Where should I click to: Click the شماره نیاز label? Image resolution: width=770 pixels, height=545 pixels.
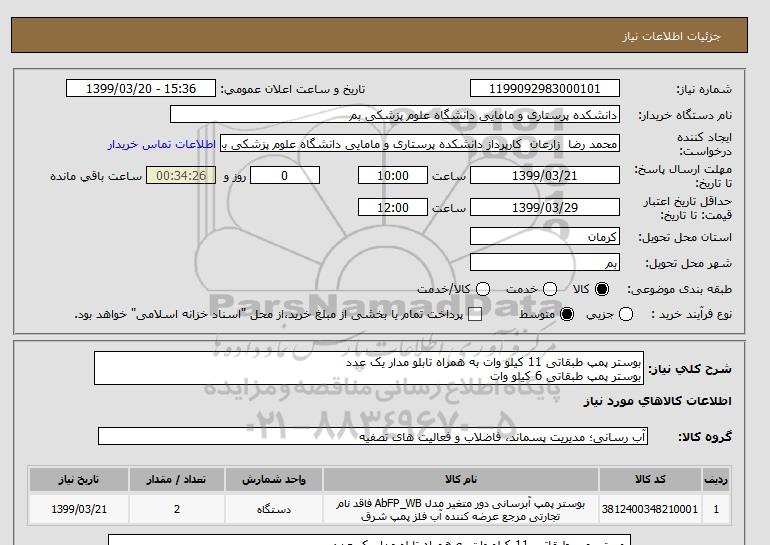click(x=704, y=89)
